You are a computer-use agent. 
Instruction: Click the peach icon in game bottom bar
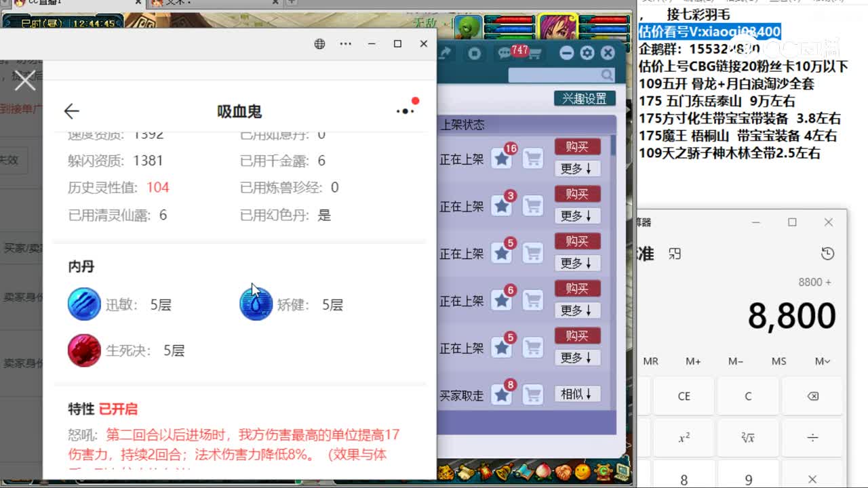pyautogui.click(x=543, y=471)
